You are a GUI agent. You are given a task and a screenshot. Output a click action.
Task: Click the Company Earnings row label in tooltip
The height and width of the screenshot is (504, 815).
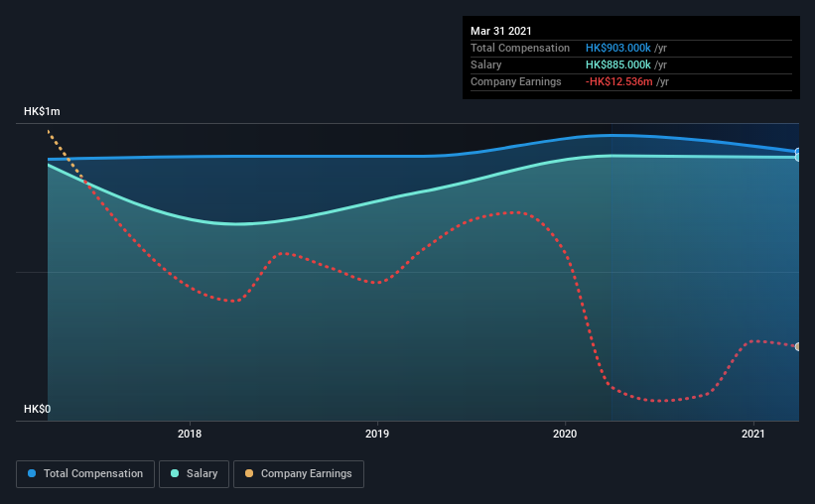[515, 81]
